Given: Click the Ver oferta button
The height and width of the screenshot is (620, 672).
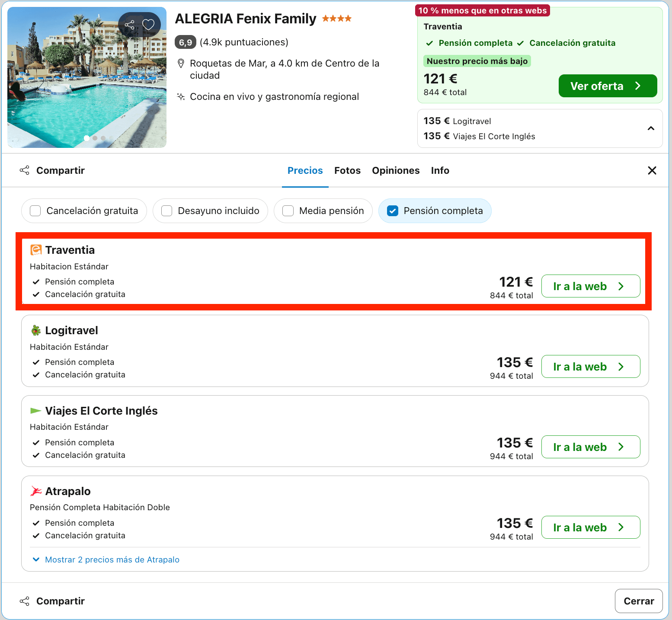Looking at the screenshot, I should (608, 86).
